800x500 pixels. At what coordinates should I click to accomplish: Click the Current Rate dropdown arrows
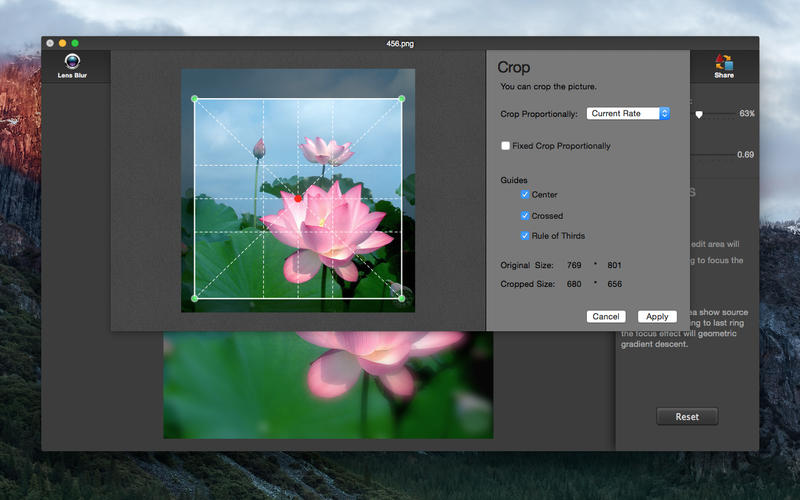point(664,113)
